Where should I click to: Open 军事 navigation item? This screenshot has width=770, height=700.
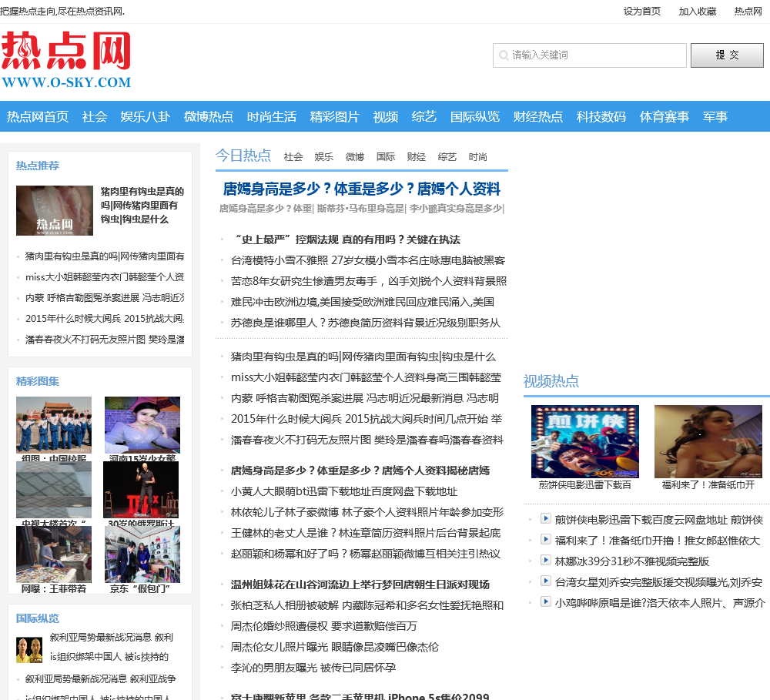(x=715, y=116)
